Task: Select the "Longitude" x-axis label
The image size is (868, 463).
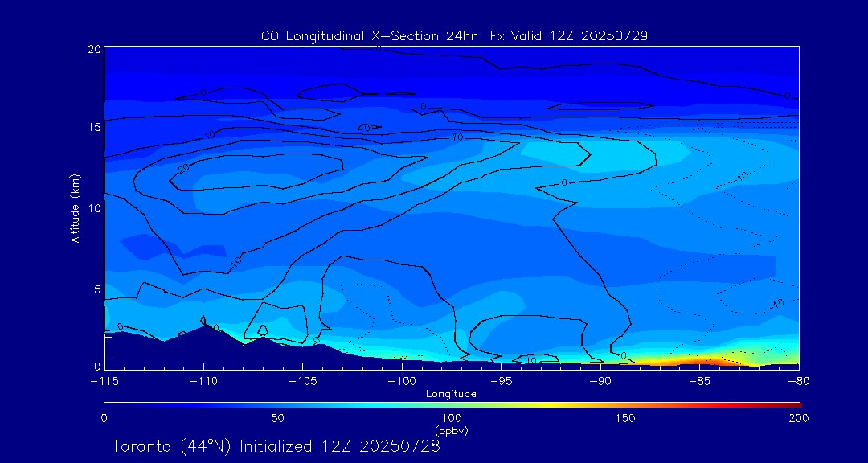Action: pos(451,395)
